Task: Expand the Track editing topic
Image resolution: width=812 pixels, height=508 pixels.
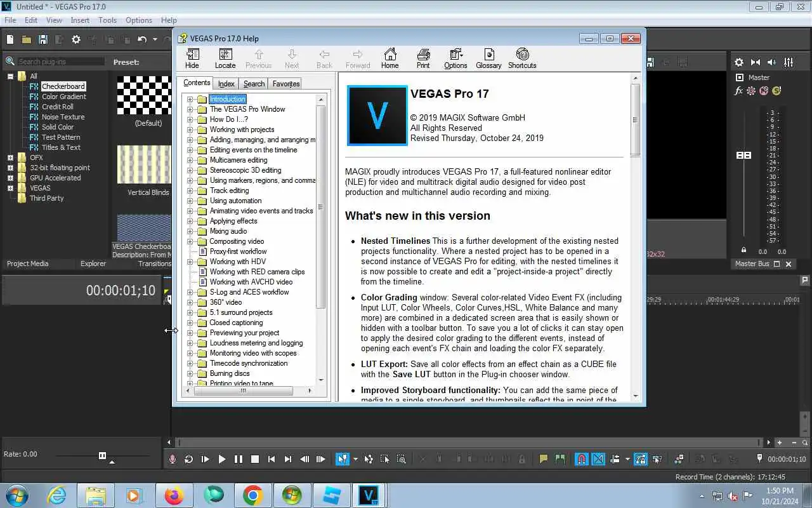Action: point(190,190)
